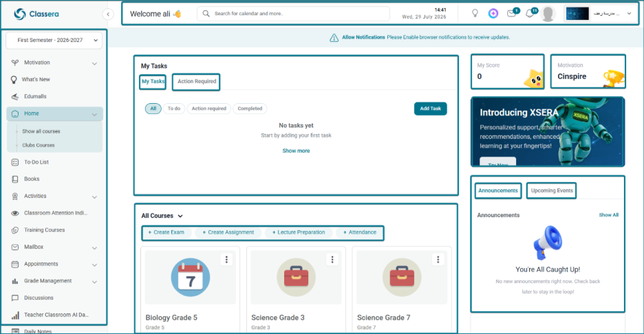Select the Completed task filter

[x=250, y=109]
